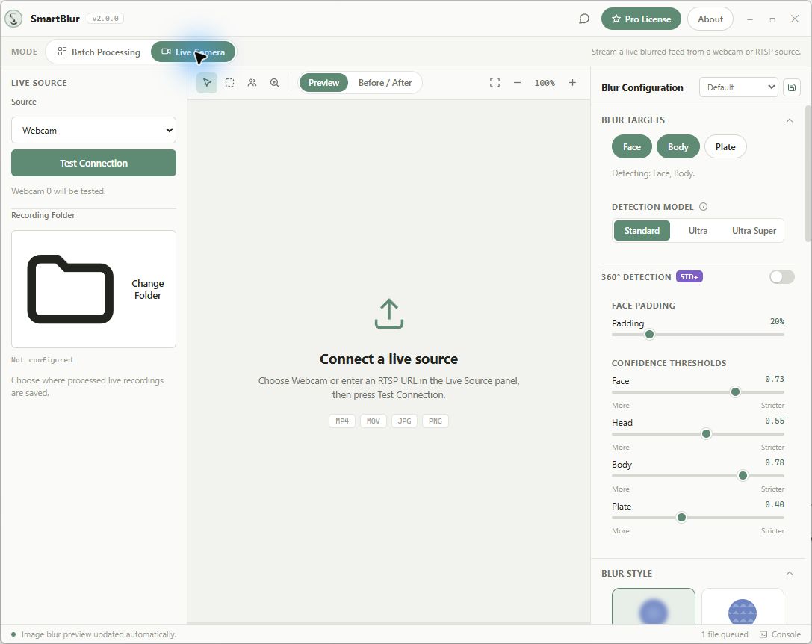Select the dashed rectangle region tool
Screen dimensions: 812x644
pos(229,83)
